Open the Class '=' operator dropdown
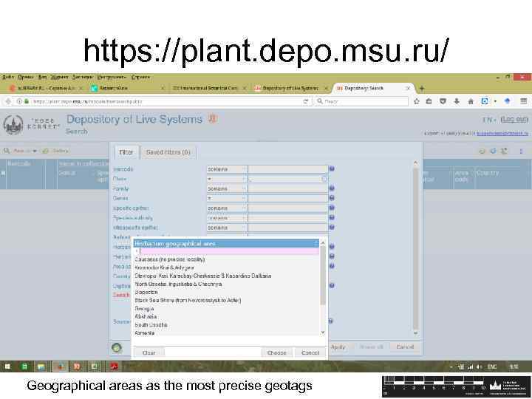 (x=227, y=179)
